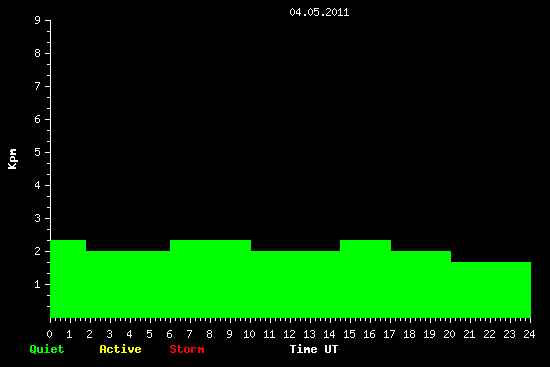The image size is (550, 367).
Task: Click the raised green bar between hours 6 and 10
Action: (x=210, y=279)
